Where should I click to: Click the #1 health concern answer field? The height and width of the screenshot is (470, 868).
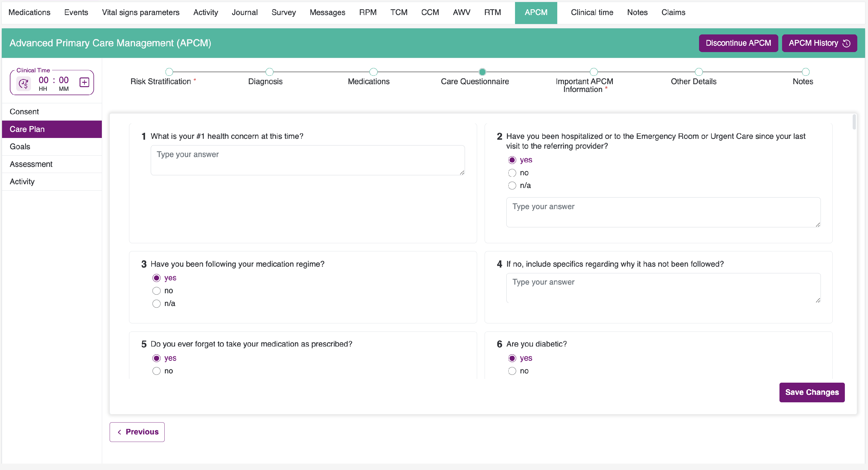pos(307,160)
